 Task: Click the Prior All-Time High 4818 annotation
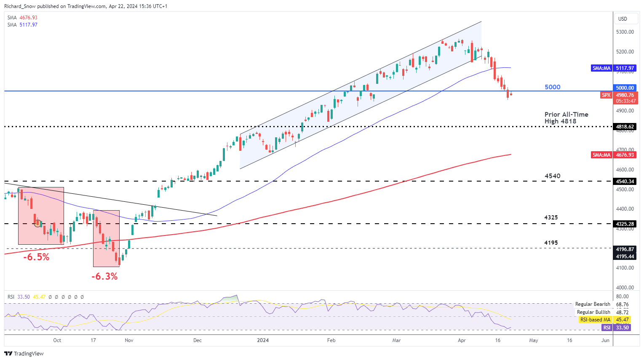566,118
